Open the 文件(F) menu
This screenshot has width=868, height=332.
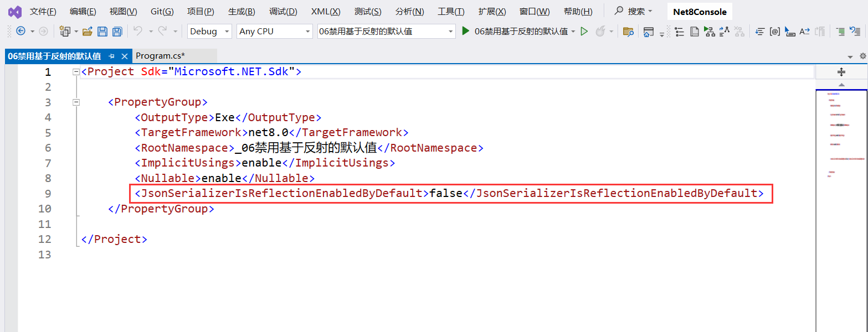point(43,12)
